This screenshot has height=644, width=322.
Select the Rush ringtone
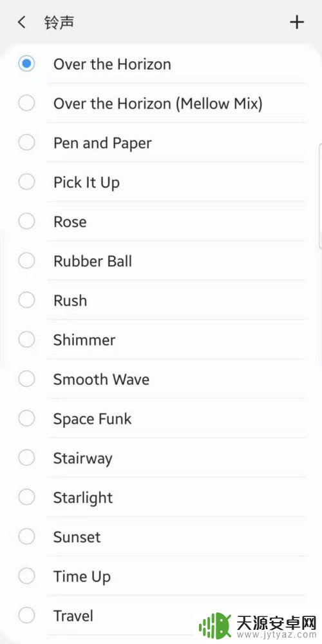[161, 300]
